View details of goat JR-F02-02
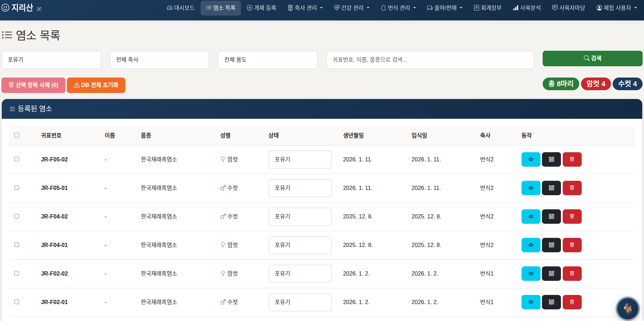The image size is (644, 321). (531, 273)
